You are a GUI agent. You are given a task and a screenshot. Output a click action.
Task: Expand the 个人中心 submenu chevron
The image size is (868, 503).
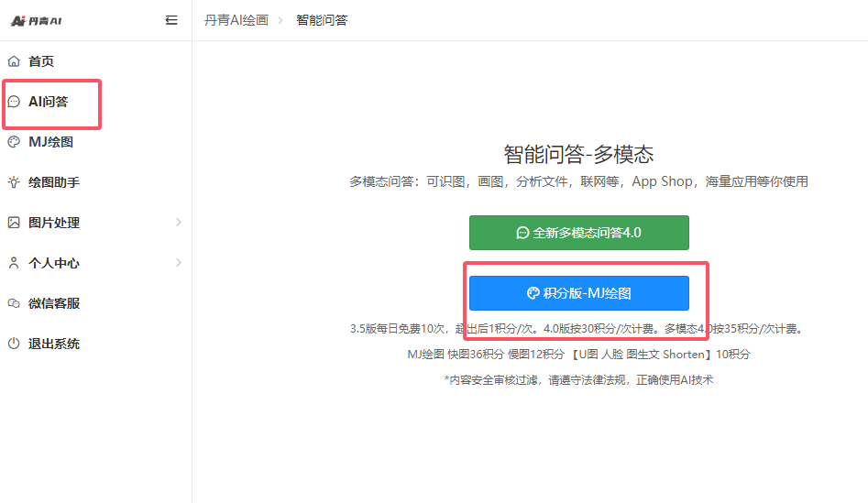(x=178, y=263)
